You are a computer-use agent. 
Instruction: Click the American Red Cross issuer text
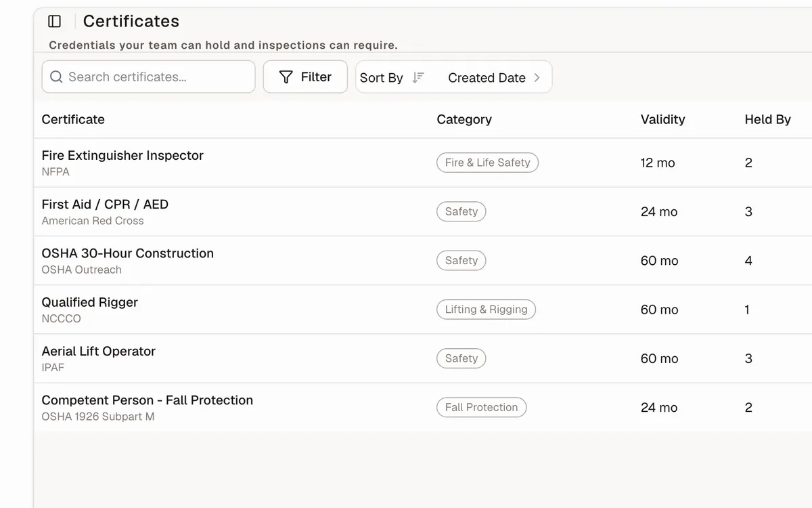pyautogui.click(x=93, y=221)
